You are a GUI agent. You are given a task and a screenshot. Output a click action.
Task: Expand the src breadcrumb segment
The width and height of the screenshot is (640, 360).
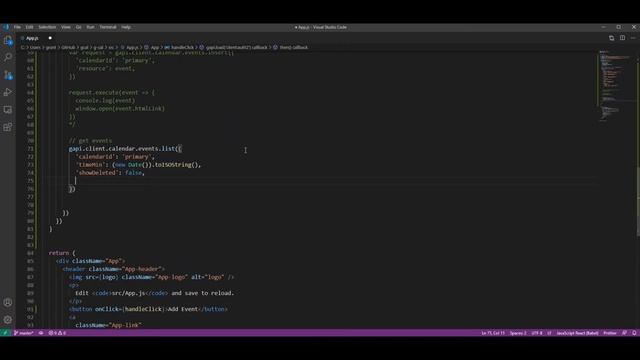111,47
